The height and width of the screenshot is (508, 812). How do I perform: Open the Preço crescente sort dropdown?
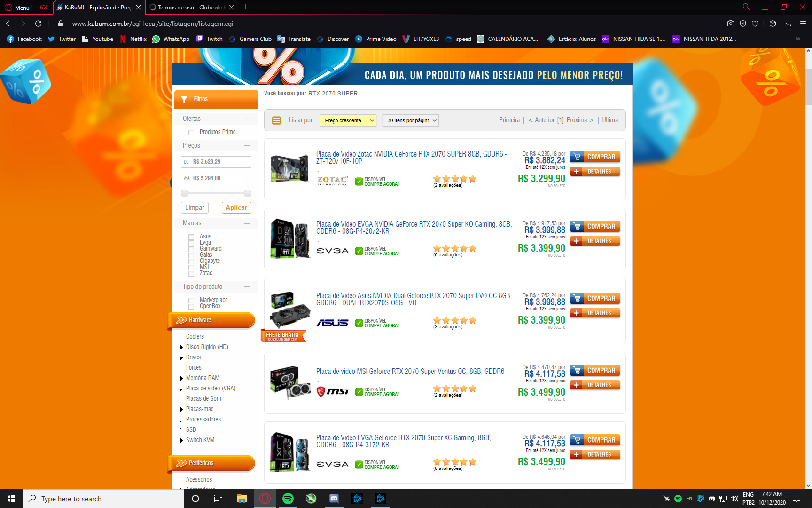(348, 120)
